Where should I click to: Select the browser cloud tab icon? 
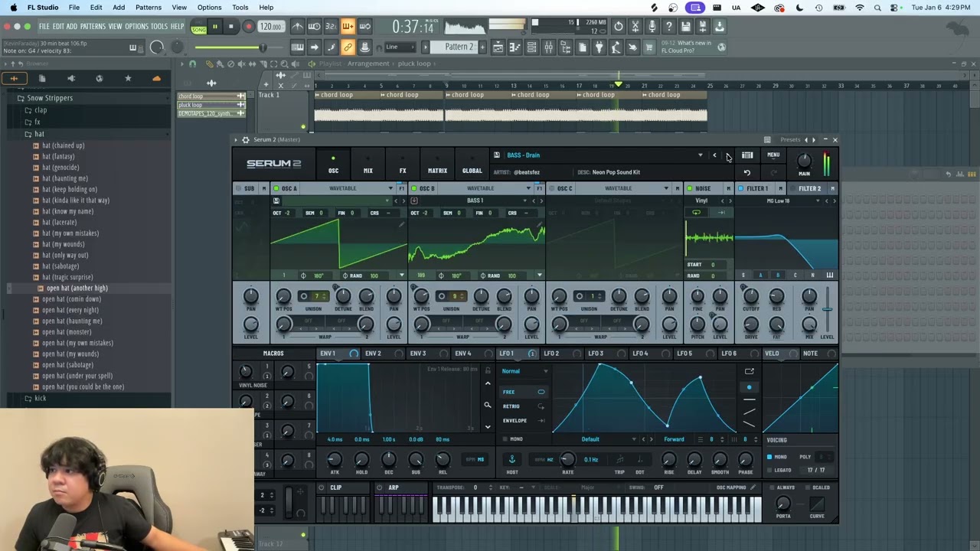156,78
